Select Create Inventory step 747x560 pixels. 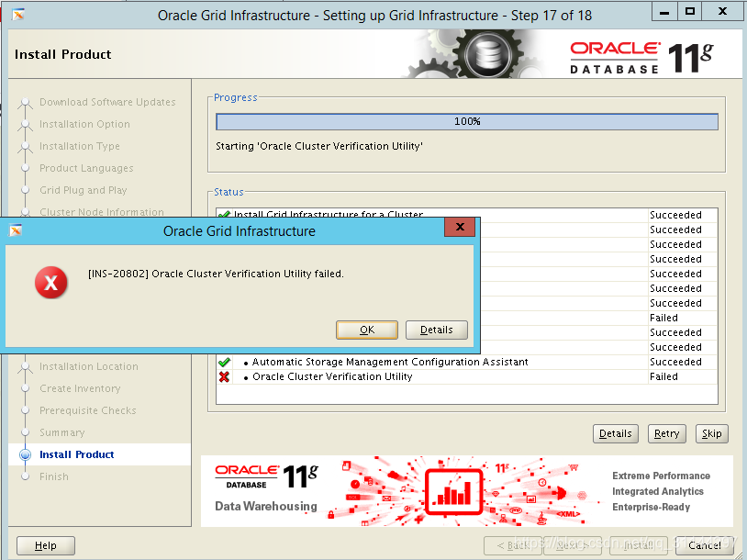tap(80, 388)
